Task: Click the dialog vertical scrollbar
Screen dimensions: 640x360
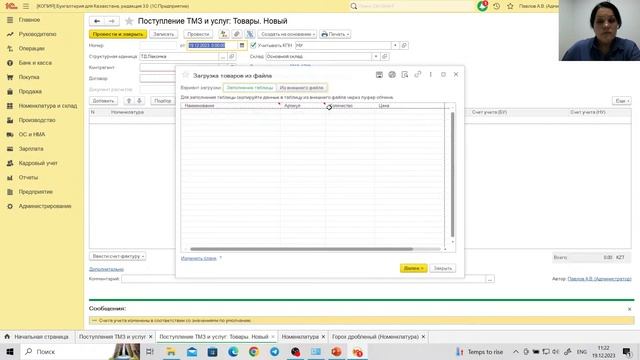Action: [452, 174]
